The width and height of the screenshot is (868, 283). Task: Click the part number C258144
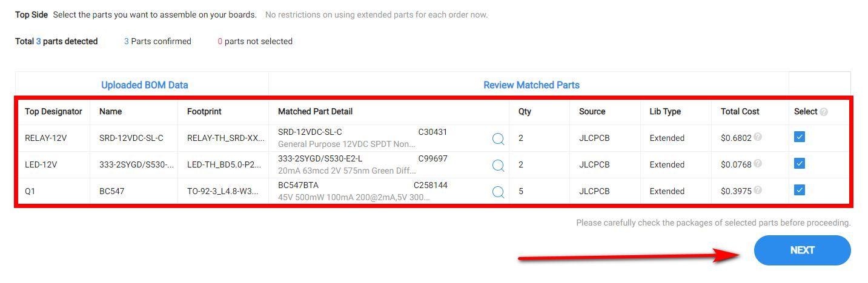431,185
